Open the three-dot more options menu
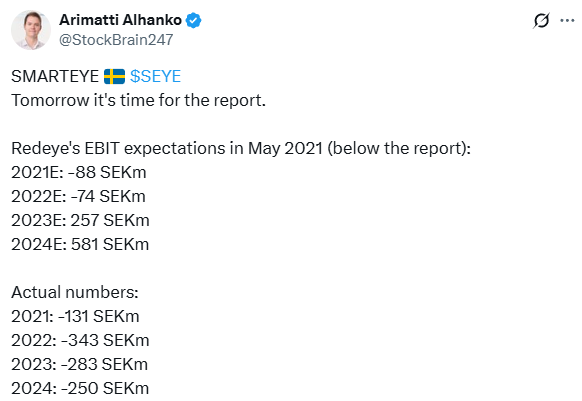582x401 pixels. [567, 20]
